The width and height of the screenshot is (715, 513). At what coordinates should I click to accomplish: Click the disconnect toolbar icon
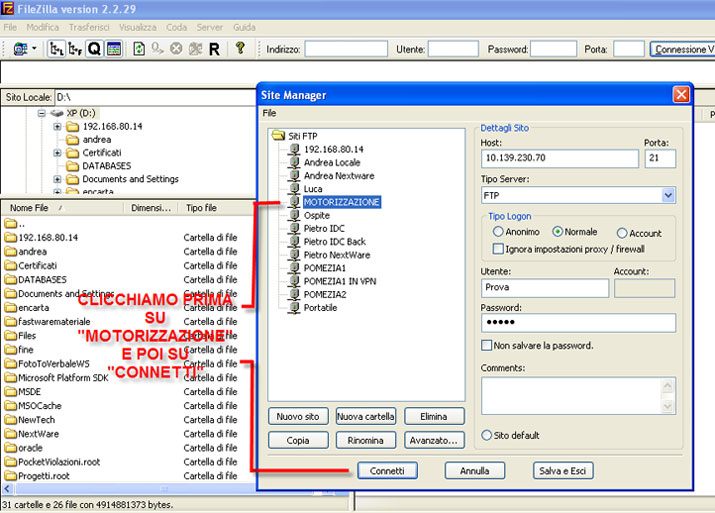(x=195, y=48)
